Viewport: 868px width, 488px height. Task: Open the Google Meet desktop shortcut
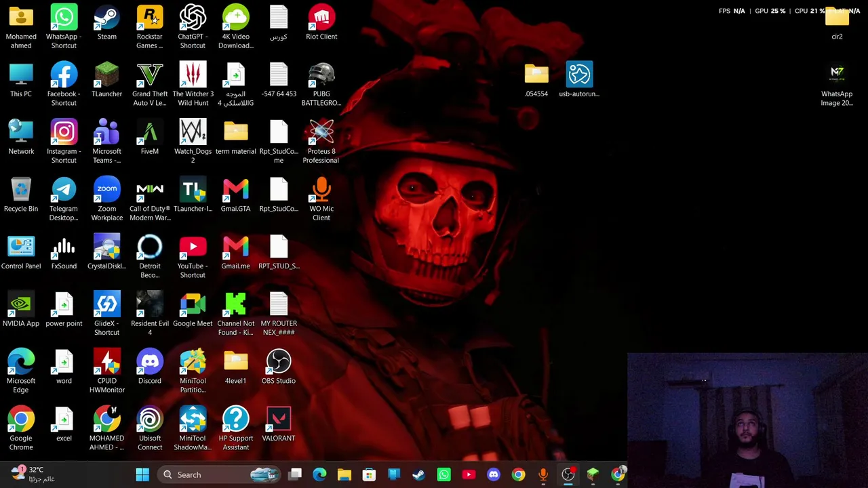coord(193,310)
